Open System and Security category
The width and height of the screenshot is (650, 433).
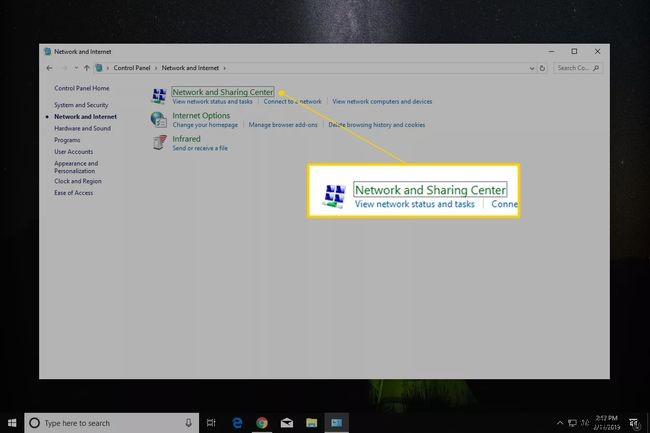pos(81,105)
